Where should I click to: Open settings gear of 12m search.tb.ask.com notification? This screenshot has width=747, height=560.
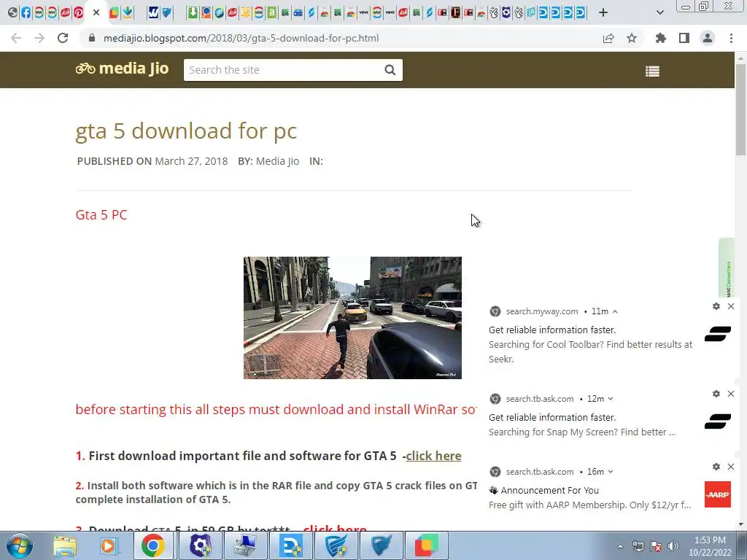point(716,394)
